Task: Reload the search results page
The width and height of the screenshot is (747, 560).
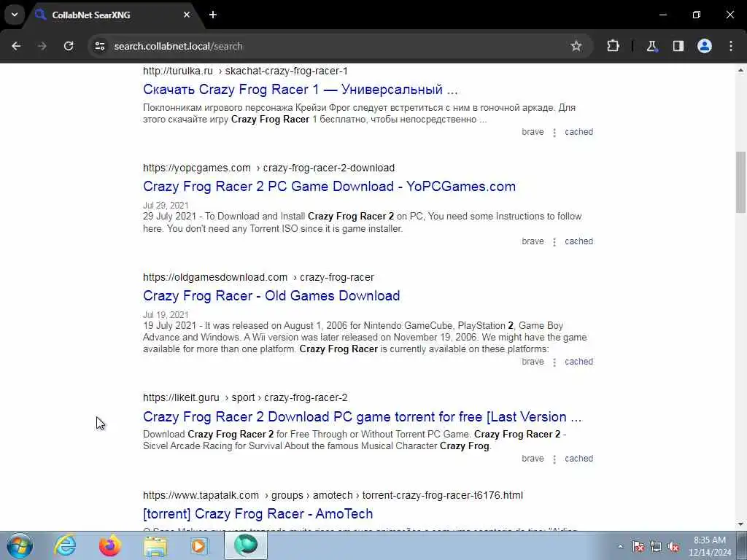Action: coord(69,46)
